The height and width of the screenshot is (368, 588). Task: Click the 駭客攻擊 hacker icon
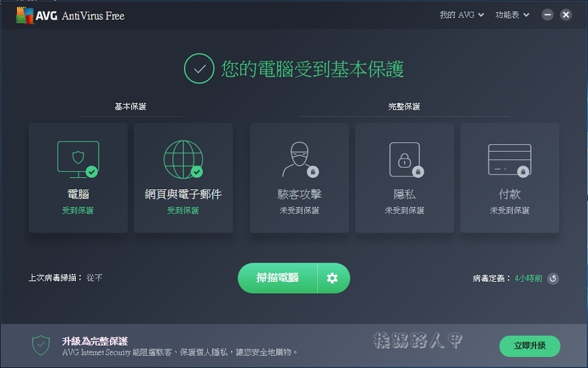click(x=300, y=159)
